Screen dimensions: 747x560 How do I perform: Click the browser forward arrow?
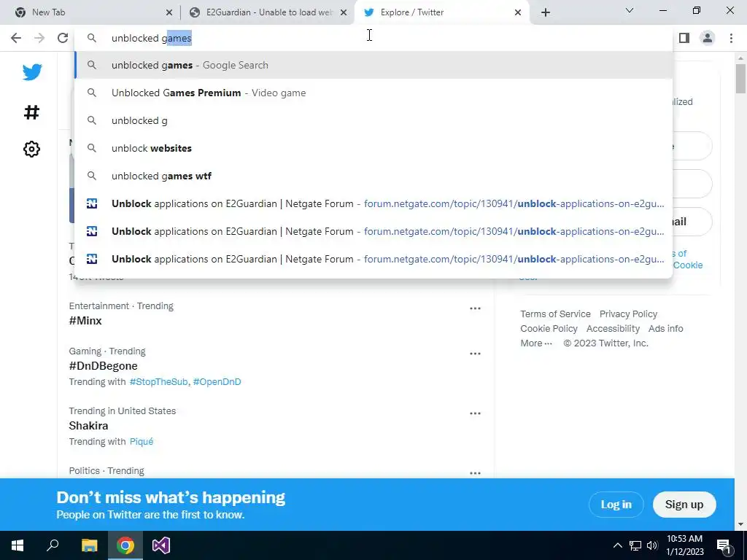click(39, 38)
